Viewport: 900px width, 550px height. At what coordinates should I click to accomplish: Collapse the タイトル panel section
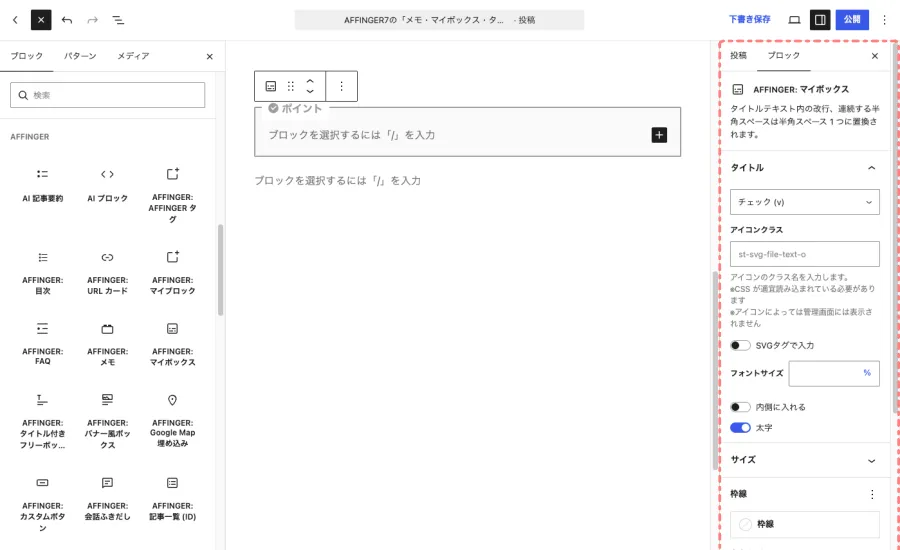[804, 168]
